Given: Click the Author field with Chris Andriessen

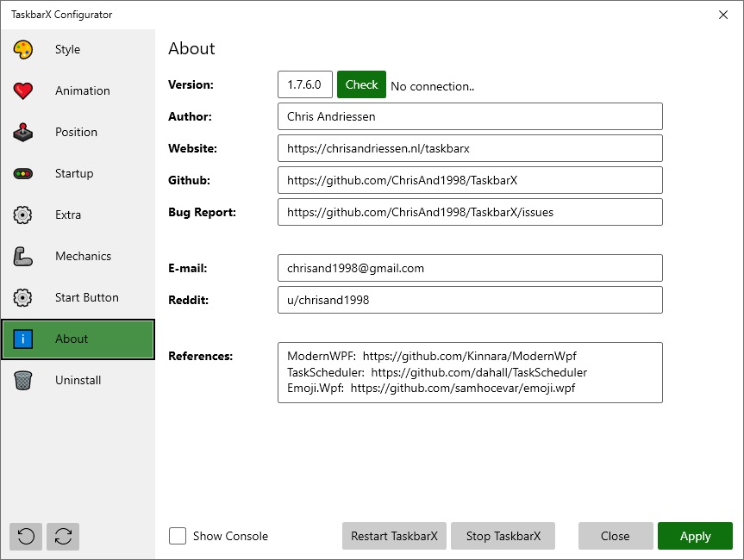Looking at the screenshot, I should click(470, 116).
